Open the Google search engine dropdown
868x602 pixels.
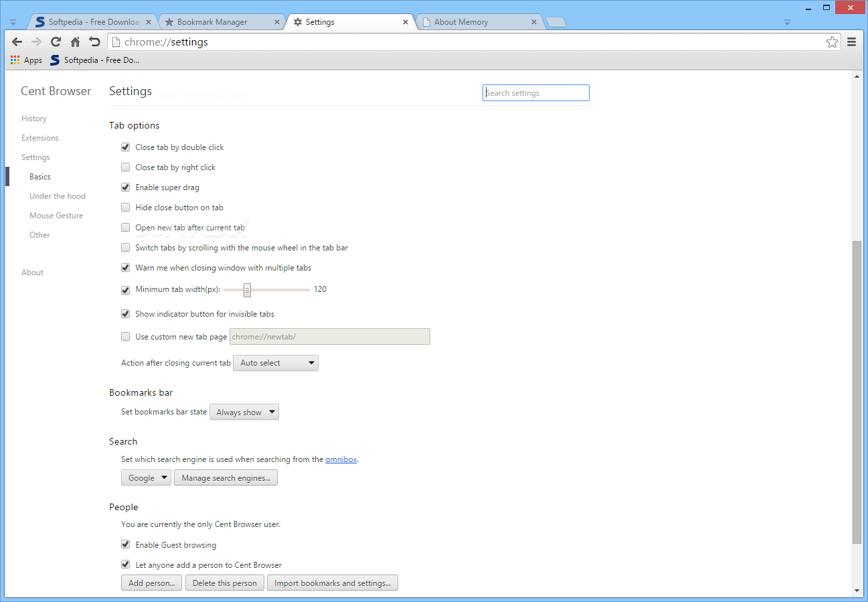click(146, 478)
